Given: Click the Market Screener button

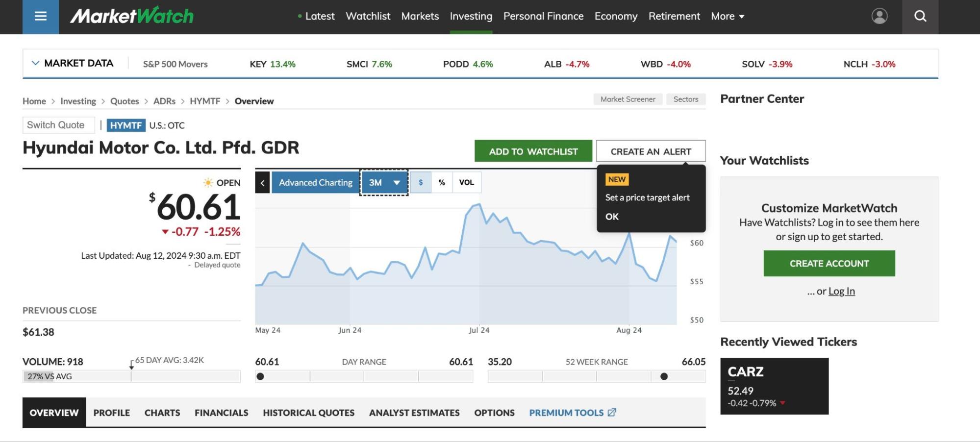Looking at the screenshot, I should [x=628, y=99].
